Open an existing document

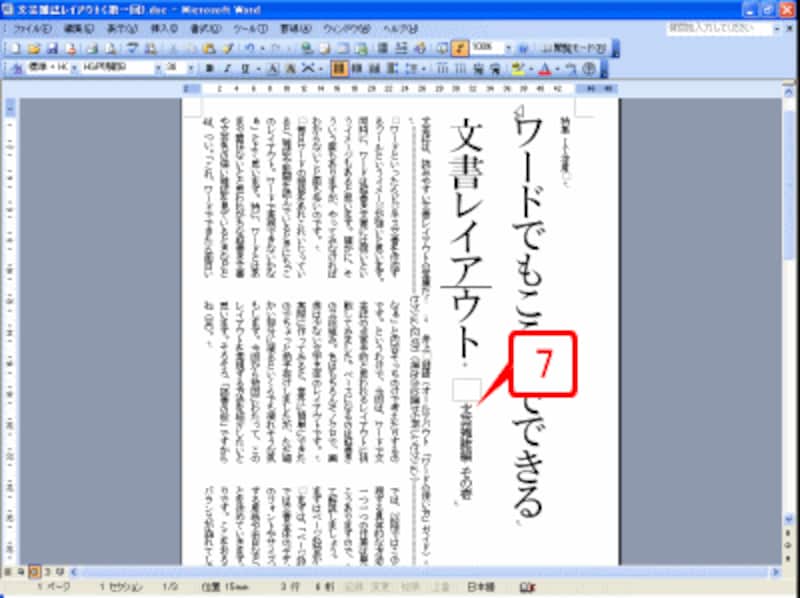tap(33, 44)
